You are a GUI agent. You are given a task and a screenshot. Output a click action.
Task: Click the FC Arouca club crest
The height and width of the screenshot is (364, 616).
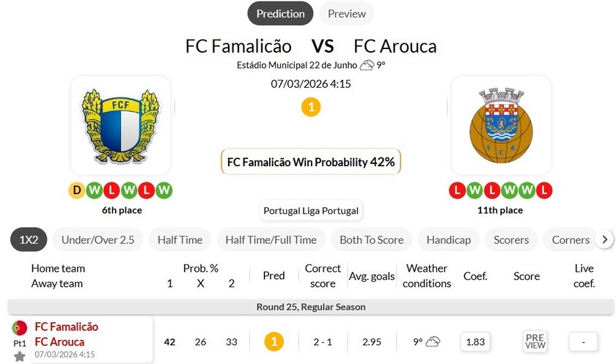(x=501, y=125)
